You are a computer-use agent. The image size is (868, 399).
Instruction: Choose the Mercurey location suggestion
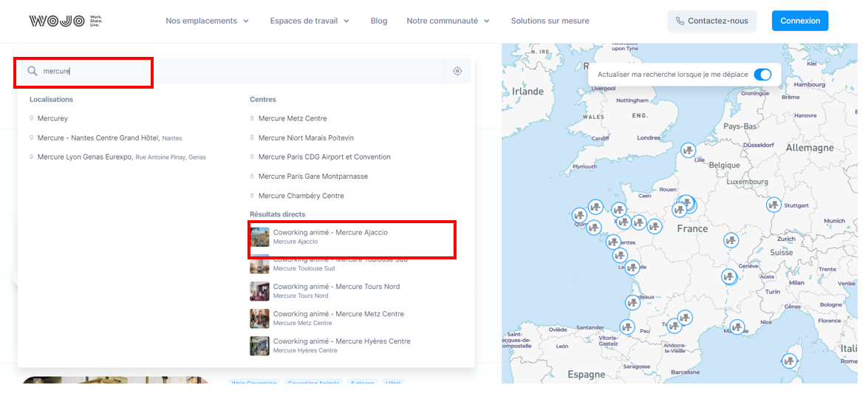[52, 118]
